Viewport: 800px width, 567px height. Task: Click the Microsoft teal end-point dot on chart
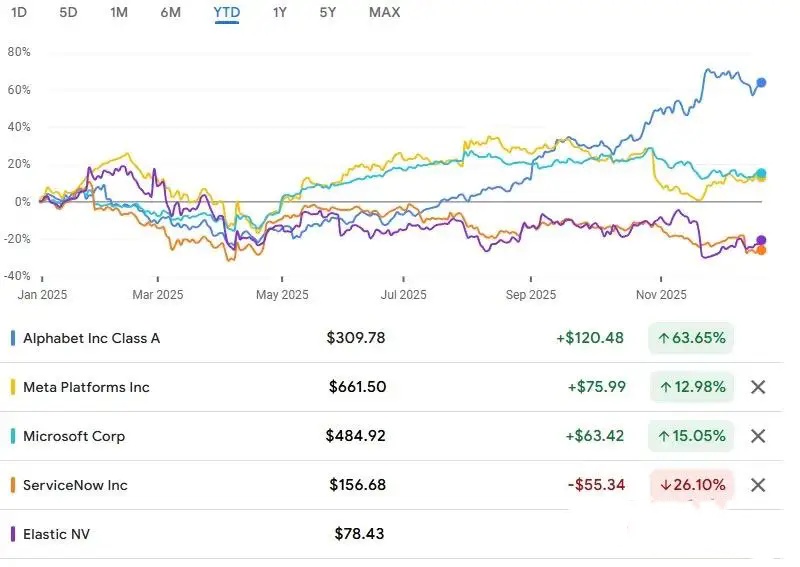[761, 174]
